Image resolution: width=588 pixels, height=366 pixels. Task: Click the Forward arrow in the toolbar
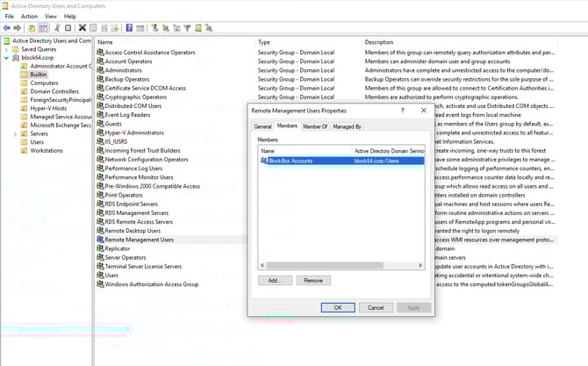18,27
